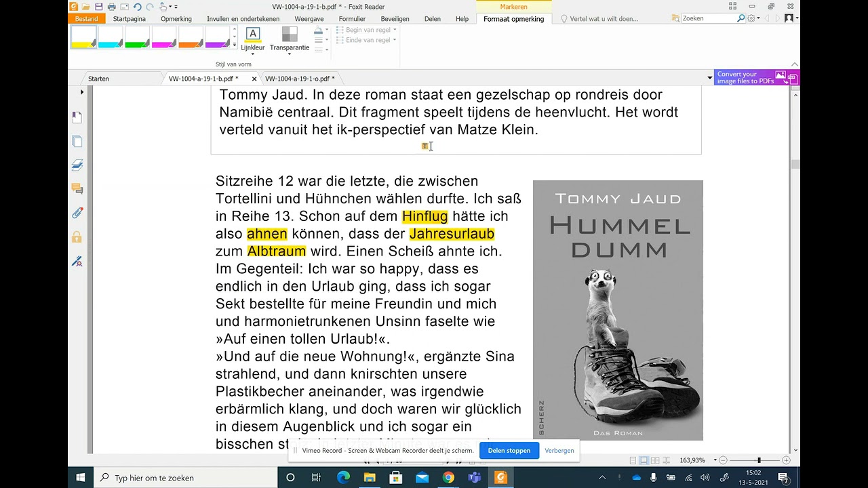Select the single page view icon

(633, 460)
